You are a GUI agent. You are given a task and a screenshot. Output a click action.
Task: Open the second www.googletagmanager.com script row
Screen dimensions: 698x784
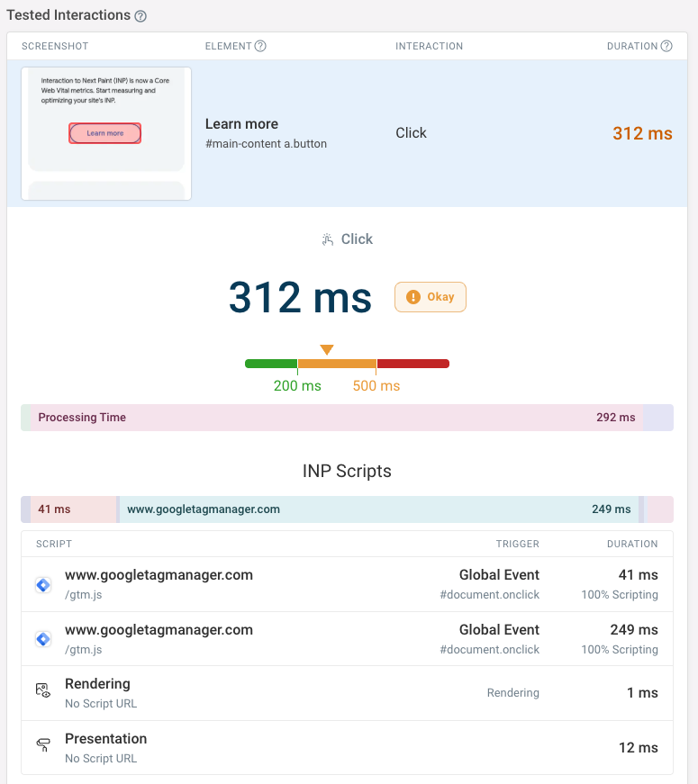coord(159,630)
